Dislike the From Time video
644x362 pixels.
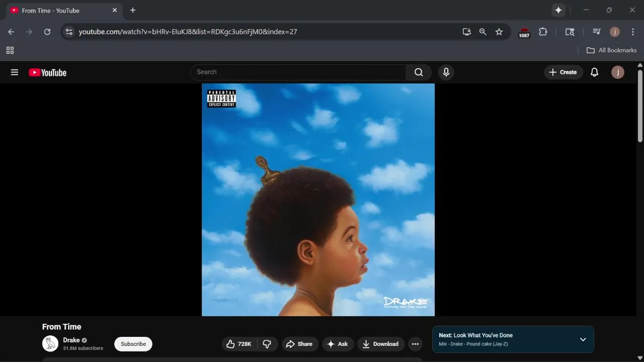(267, 344)
